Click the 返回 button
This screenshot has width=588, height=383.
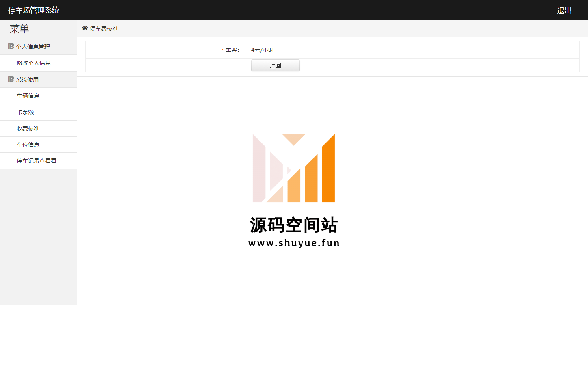coord(276,65)
